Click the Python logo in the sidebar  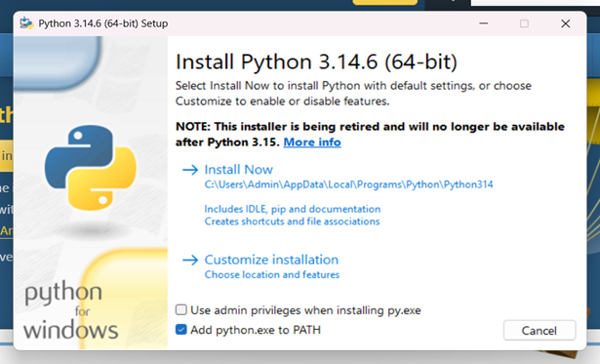(91, 168)
